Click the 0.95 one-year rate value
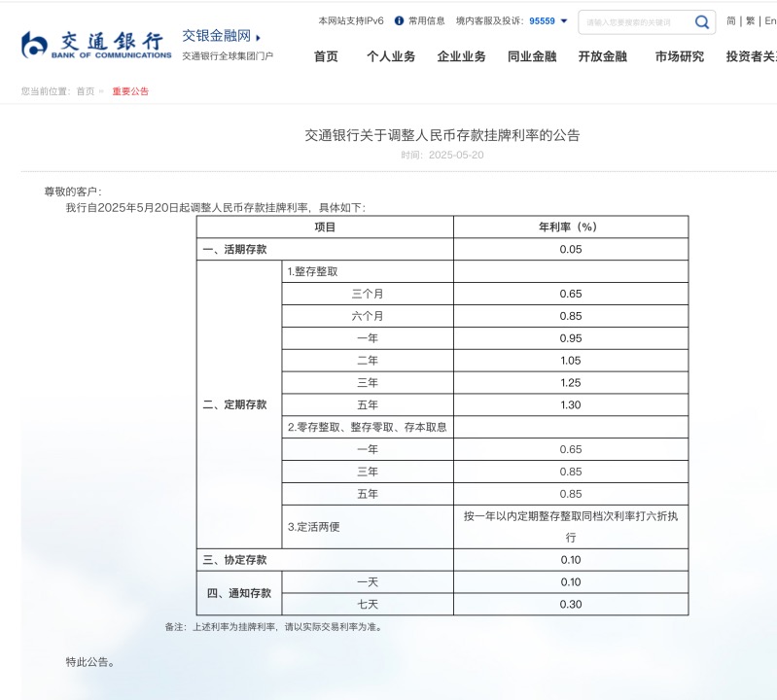Screen dimensions: 777x700 tap(571, 338)
